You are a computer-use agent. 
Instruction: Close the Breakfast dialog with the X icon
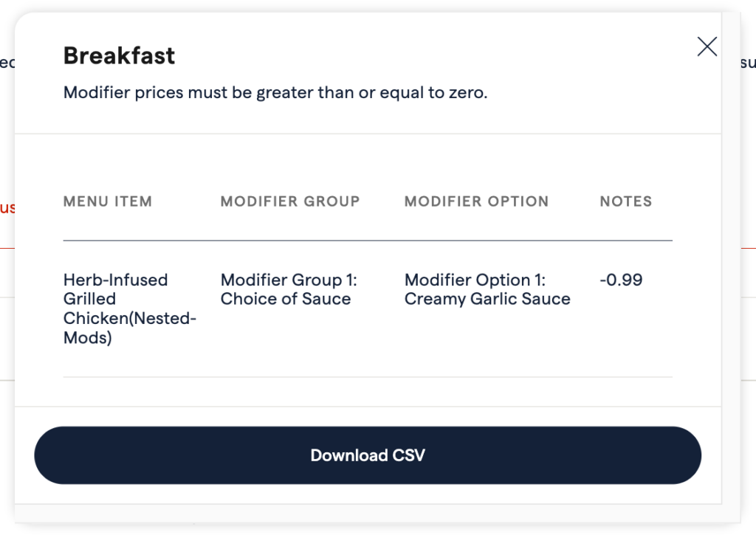pos(707,47)
